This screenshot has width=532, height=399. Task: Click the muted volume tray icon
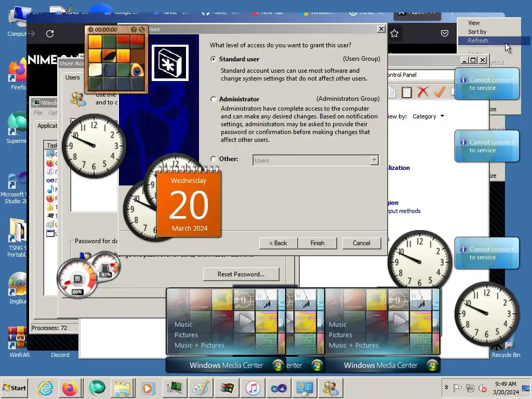pos(482,388)
